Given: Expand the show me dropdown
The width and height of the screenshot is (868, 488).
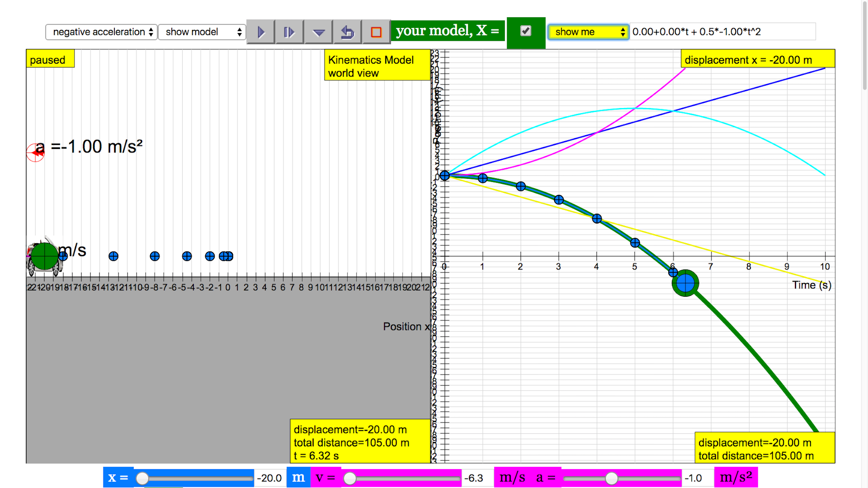Looking at the screenshot, I should 588,32.
